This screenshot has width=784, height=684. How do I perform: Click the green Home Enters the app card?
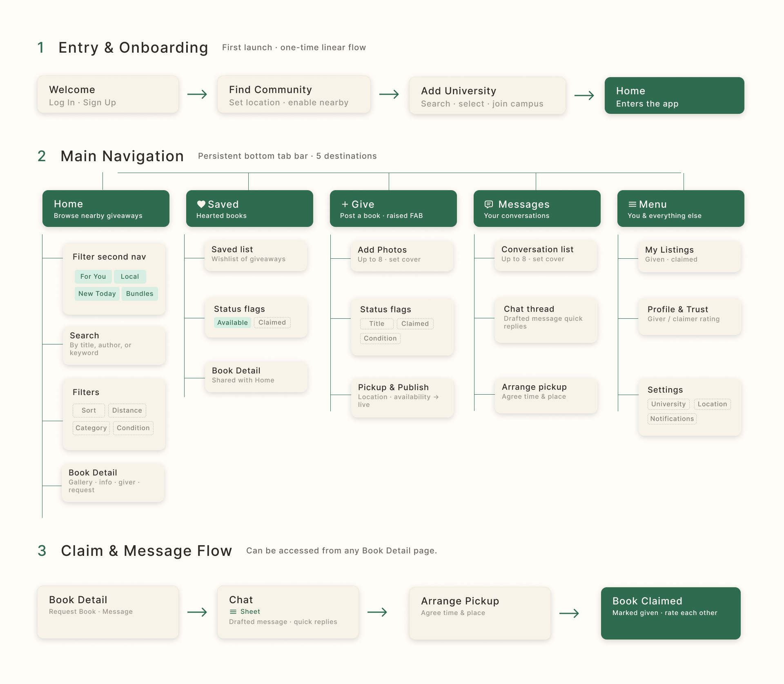[x=674, y=95]
